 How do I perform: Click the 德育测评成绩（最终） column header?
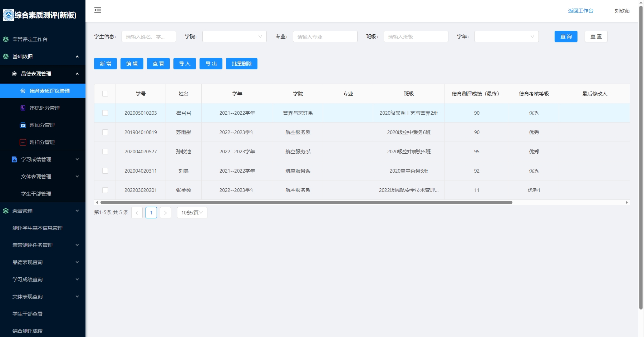(477, 94)
